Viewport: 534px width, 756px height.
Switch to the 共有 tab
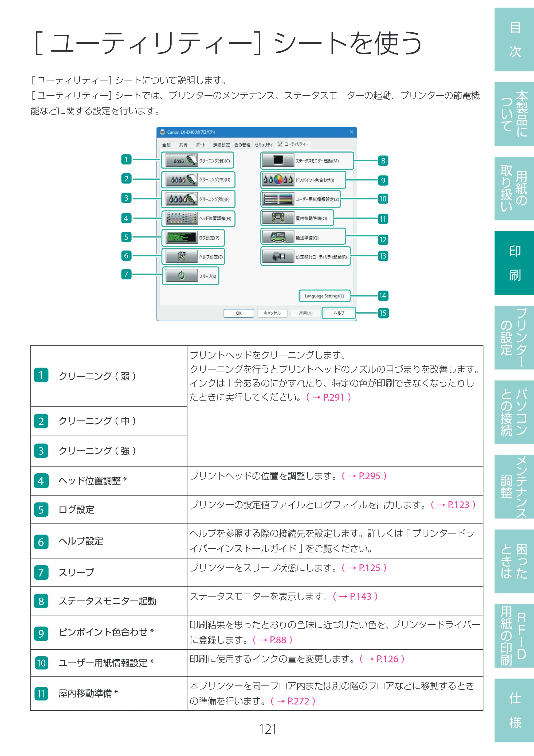(x=183, y=145)
